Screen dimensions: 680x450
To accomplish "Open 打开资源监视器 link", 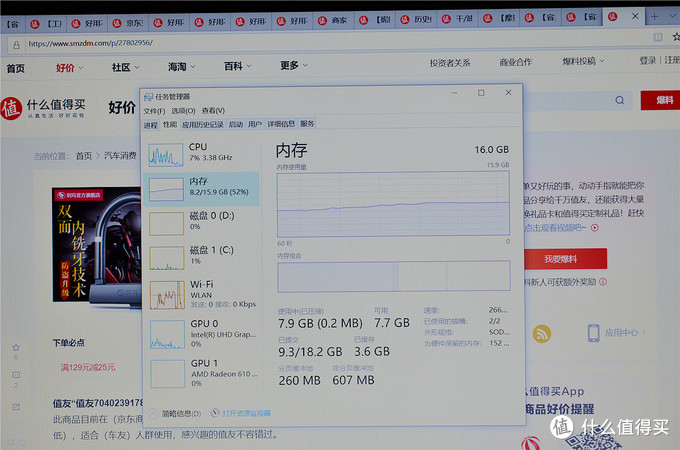I will [246, 413].
